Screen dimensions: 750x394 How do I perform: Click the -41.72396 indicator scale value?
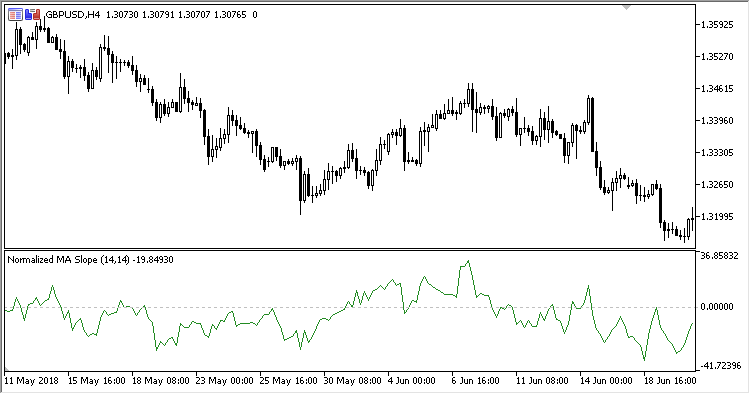click(720, 366)
